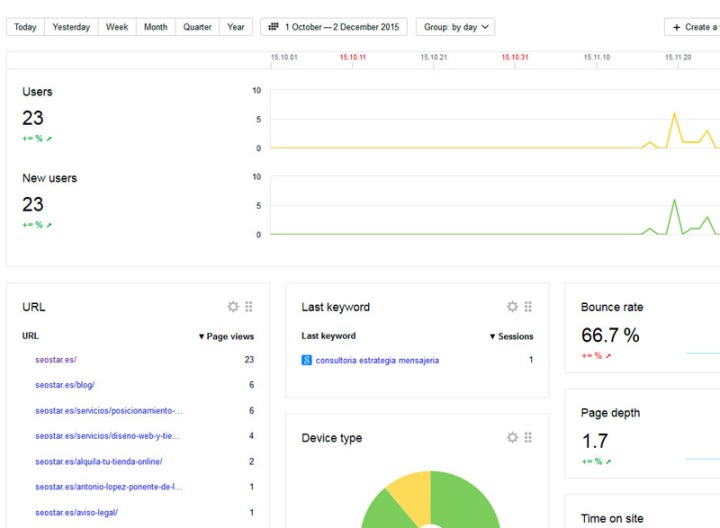720x528 pixels.
Task: Select the Today period tab
Action: tap(26, 27)
